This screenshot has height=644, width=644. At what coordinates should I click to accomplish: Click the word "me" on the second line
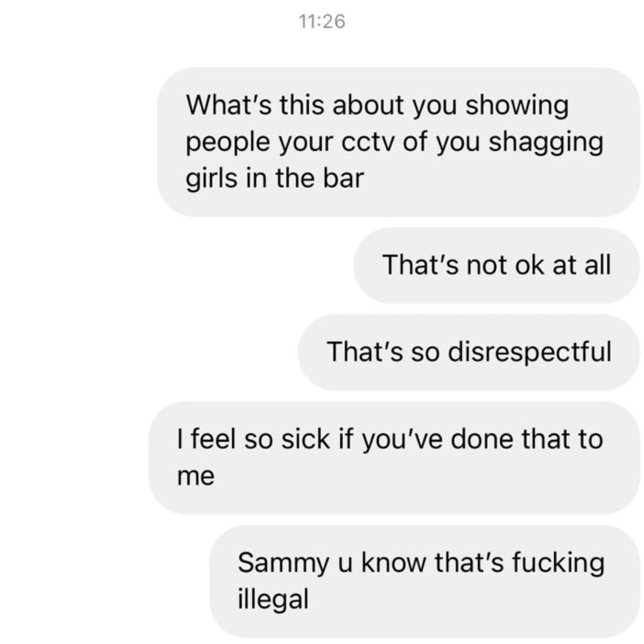coord(195,477)
